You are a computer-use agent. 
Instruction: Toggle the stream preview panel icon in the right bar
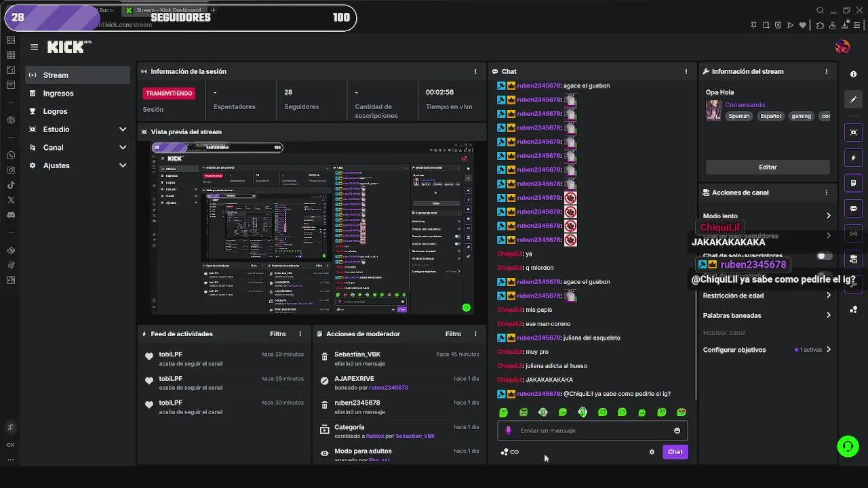[x=853, y=132]
